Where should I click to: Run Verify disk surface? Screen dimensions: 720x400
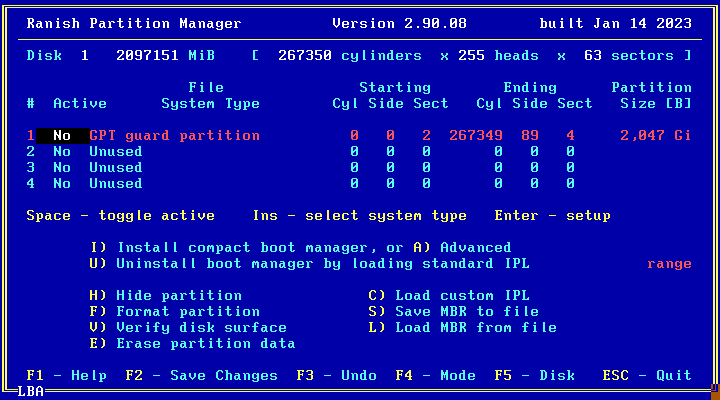point(188,328)
